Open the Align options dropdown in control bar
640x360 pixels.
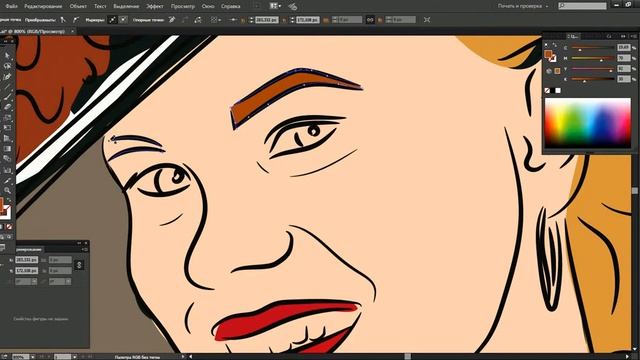pyautogui.click(x=216, y=20)
